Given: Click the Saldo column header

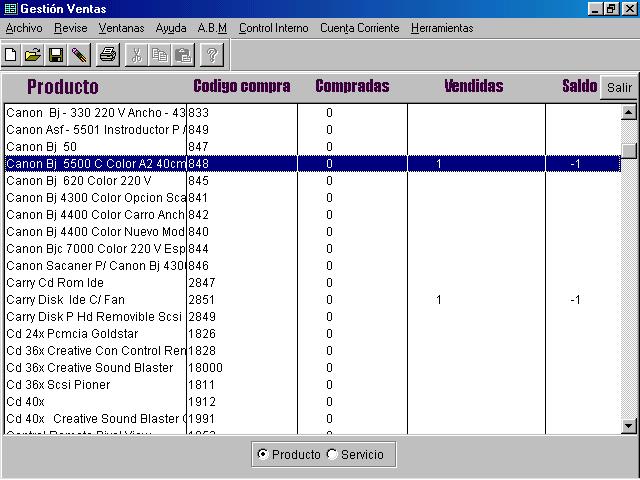Looking at the screenshot, I should click(580, 86).
